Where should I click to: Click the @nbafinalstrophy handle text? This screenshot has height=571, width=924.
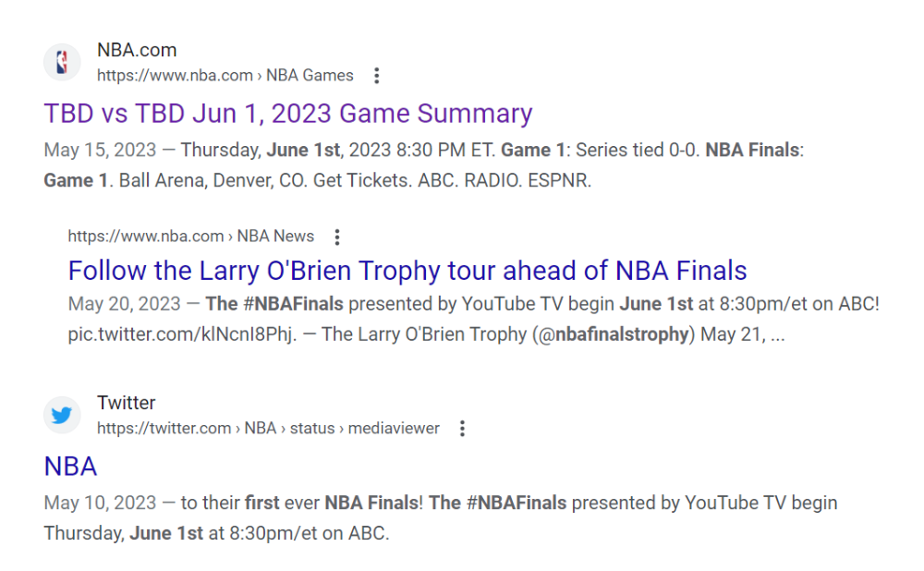click(x=614, y=334)
